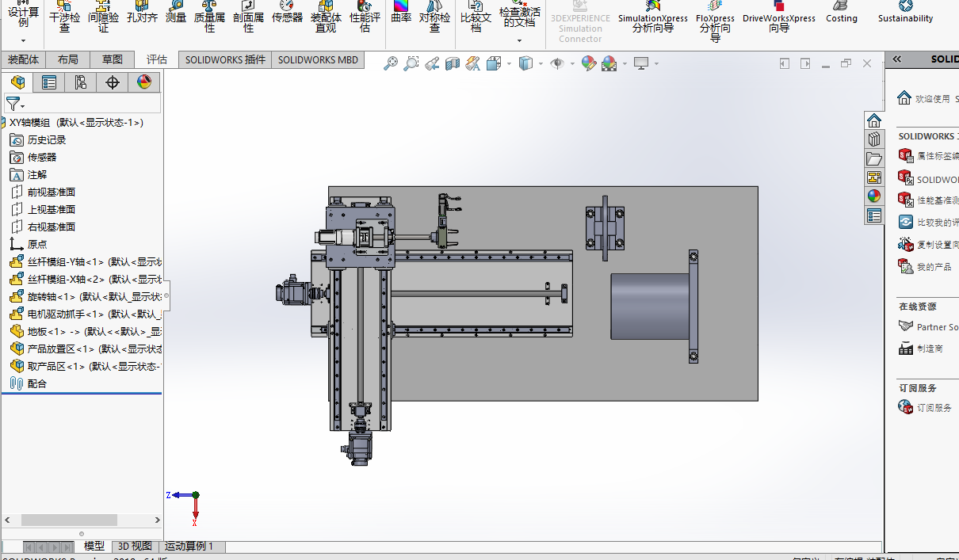The image size is (959, 560).
Task: Expand the 设计算例 dropdown arrow
Action: pos(23,40)
